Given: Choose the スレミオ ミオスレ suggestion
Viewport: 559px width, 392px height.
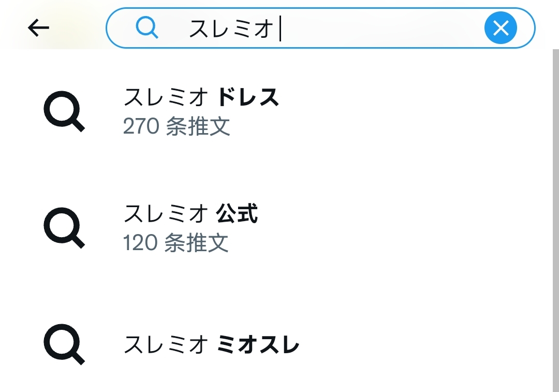Looking at the screenshot, I should 276,344.
